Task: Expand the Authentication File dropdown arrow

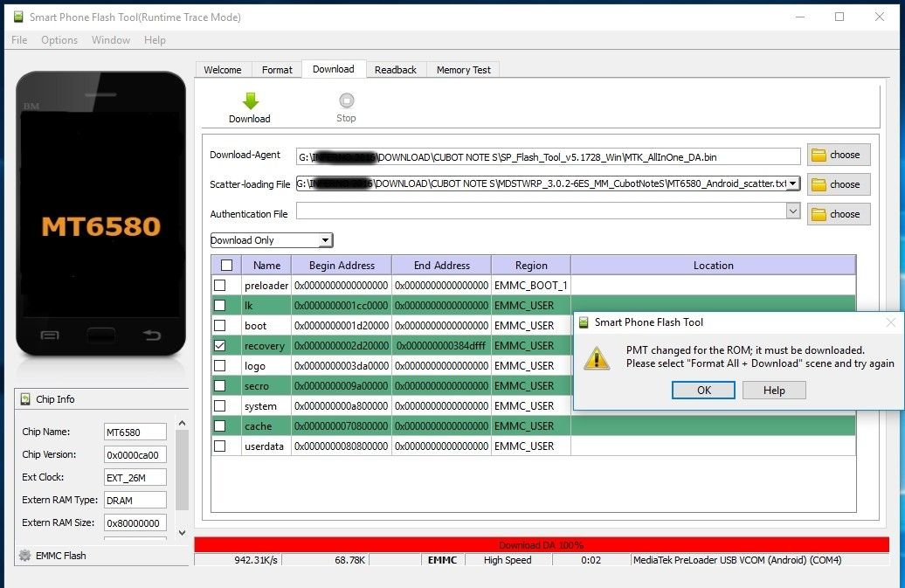Action: [793, 211]
